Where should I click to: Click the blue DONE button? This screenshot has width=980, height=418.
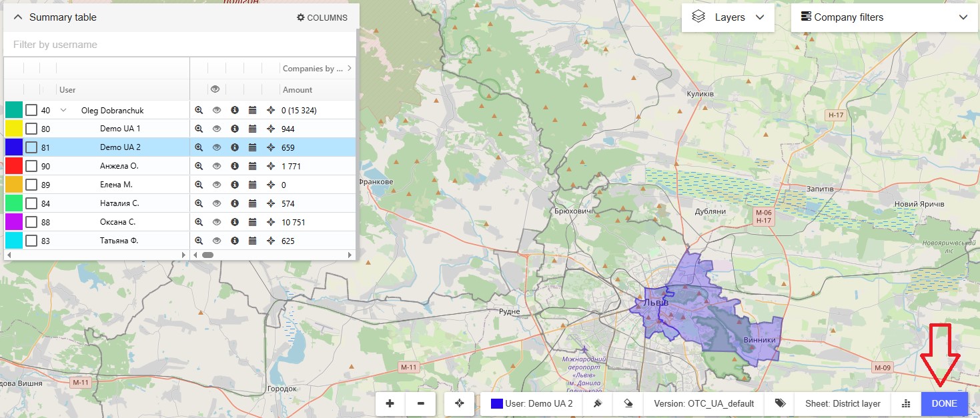[x=944, y=403]
